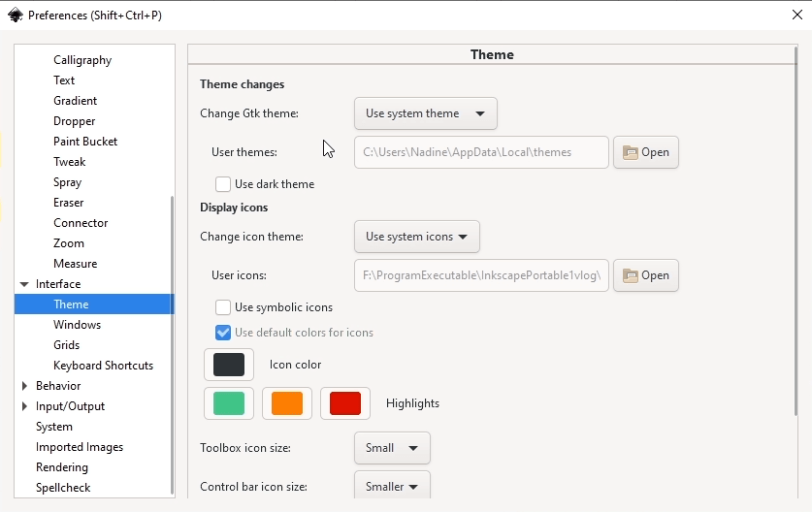Expand the Behavior tree section
Screen dimensions: 812x512
[24, 386]
